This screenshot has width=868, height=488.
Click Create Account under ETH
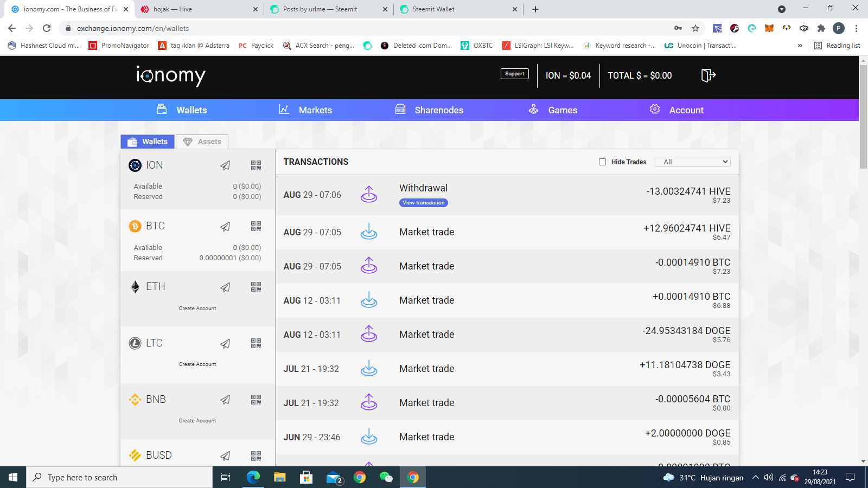pos(197,309)
